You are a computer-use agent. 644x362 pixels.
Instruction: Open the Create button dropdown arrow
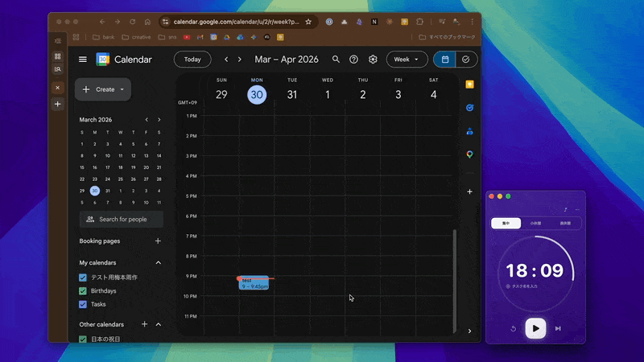click(x=122, y=89)
